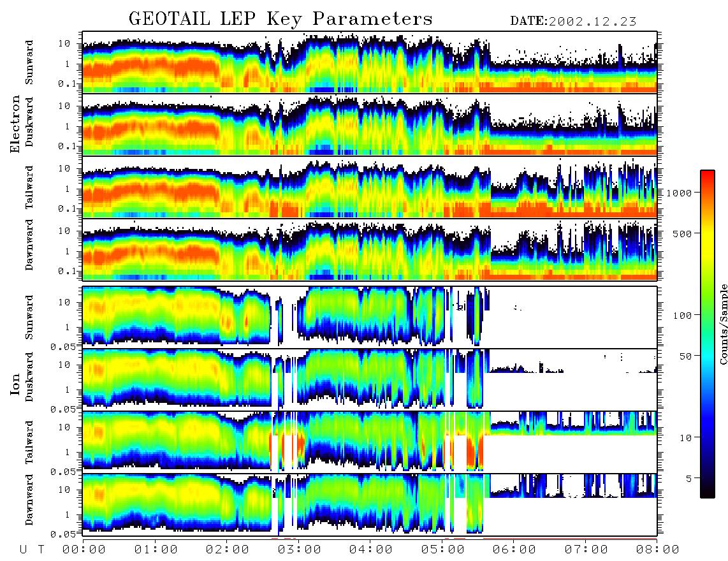Click the colorbar '10' tick label

[685, 438]
